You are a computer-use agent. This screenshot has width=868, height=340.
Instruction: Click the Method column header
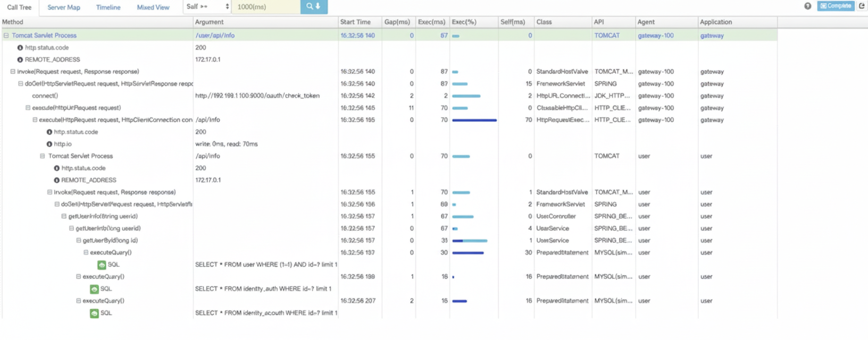pyautogui.click(x=13, y=22)
